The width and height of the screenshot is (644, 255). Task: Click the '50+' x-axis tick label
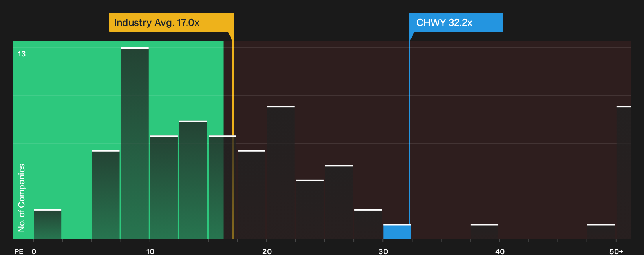tap(616, 251)
